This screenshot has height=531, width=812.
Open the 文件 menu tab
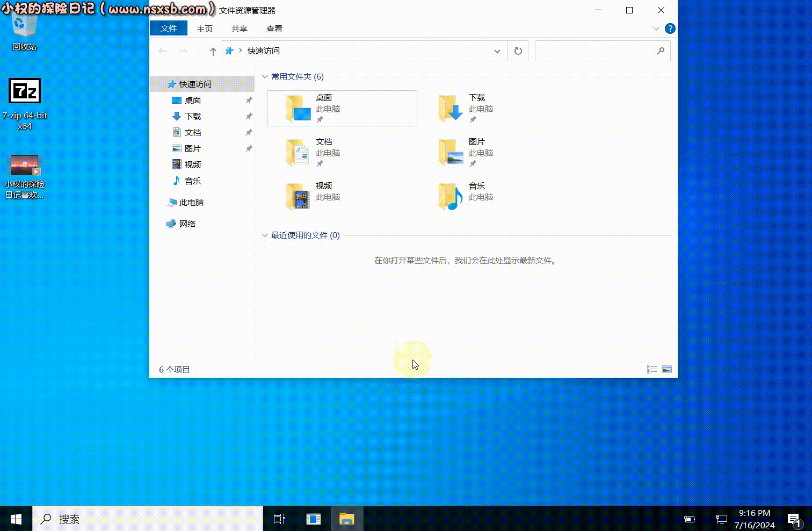click(169, 28)
